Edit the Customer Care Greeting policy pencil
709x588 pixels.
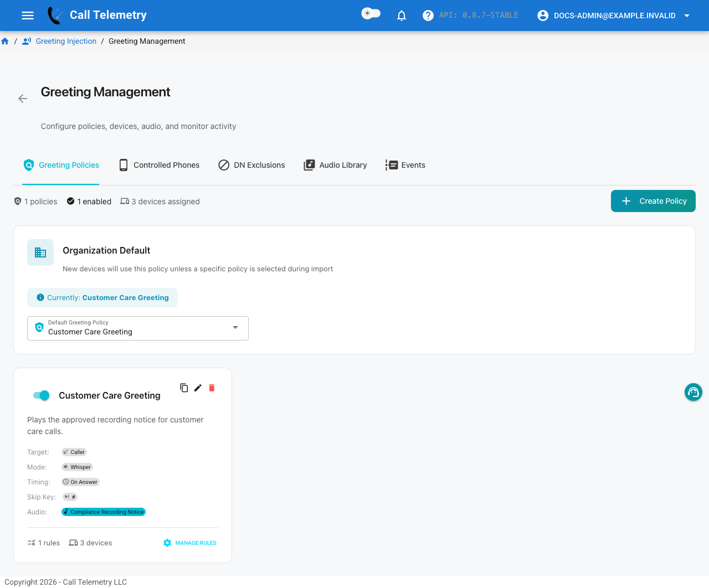click(198, 388)
